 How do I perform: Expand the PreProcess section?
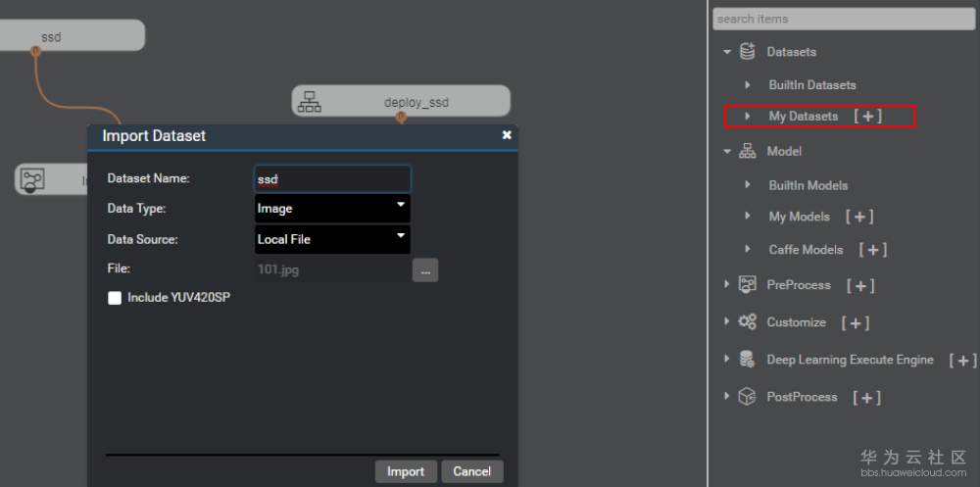[727, 284]
